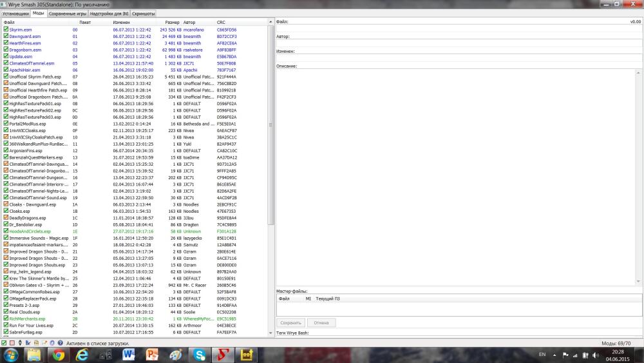The width and height of the screenshot is (644, 363).
Task: Click description box scroll down arrow
Action: click(x=638, y=282)
